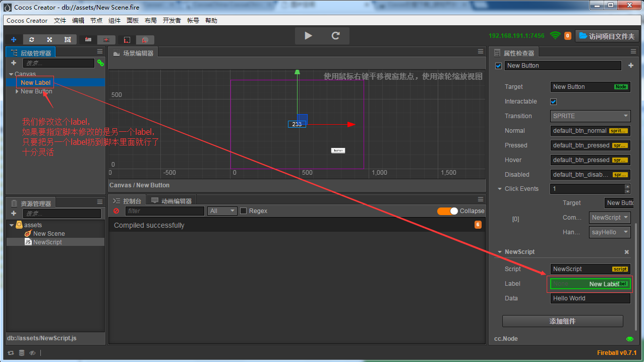Open the 节点 menu
Viewport: 644px width, 362px height.
click(96, 21)
